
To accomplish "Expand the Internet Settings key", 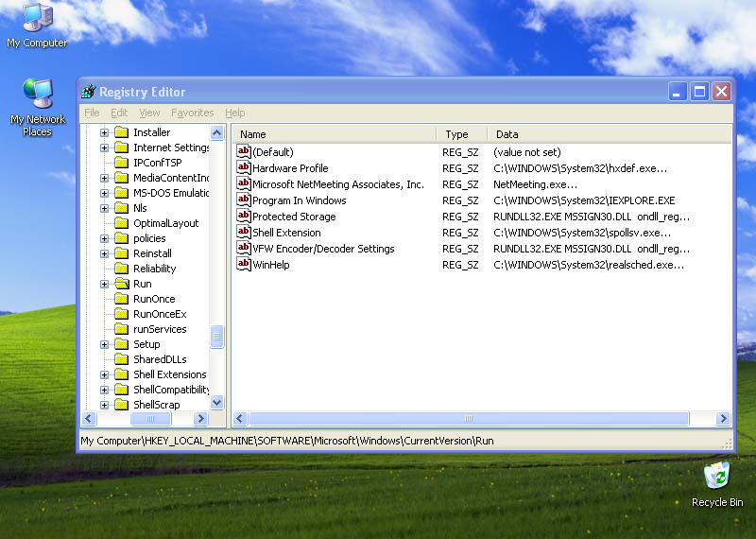I will pyautogui.click(x=104, y=148).
